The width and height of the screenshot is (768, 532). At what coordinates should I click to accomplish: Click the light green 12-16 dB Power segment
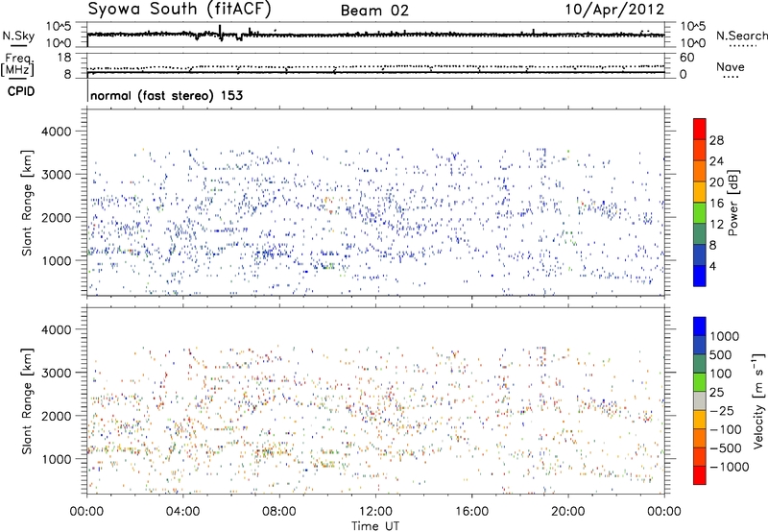(x=700, y=212)
